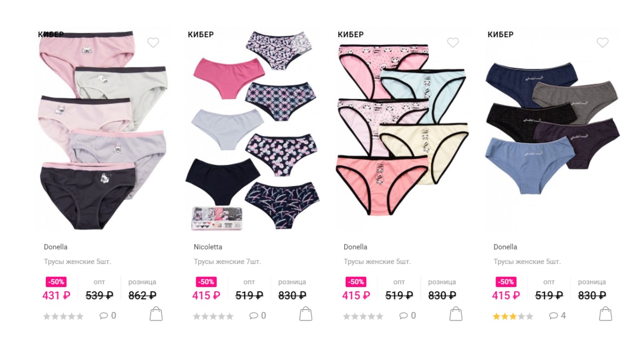Add first Donella set to wishlist heart
Image resolution: width=644 pixels, height=346 pixels.
(153, 43)
